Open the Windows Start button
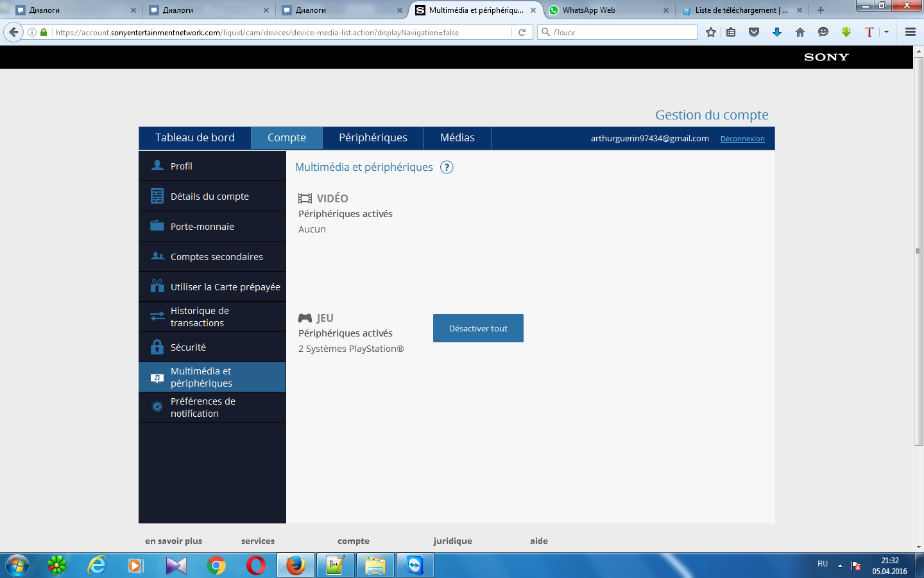Viewport: 924px width, 578px height. [16, 565]
